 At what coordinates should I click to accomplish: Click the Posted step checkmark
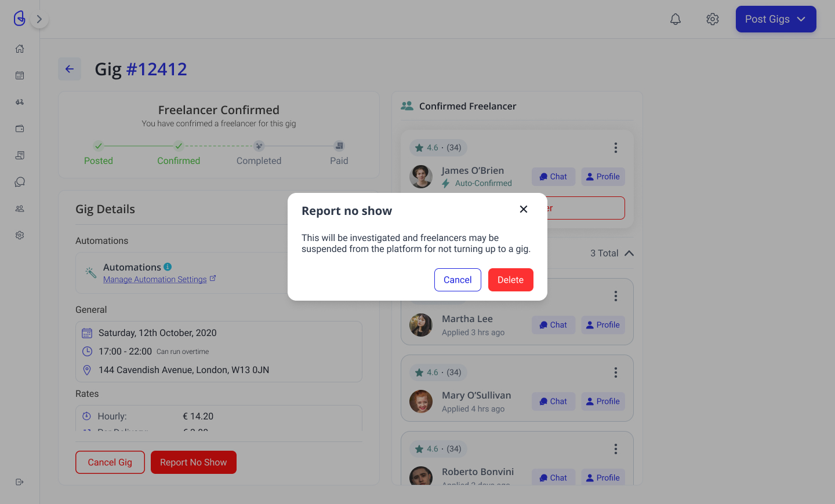99,146
